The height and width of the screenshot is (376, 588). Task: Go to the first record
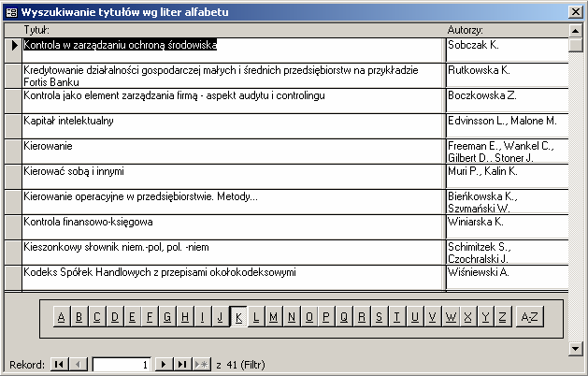click(59, 364)
